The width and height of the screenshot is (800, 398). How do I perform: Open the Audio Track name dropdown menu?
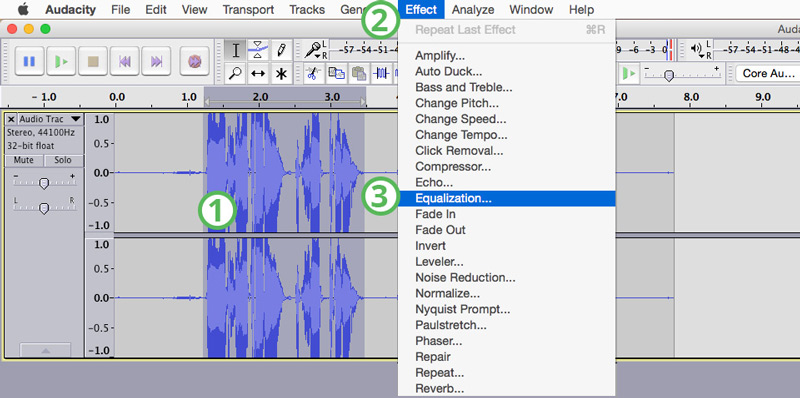(x=50, y=119)
